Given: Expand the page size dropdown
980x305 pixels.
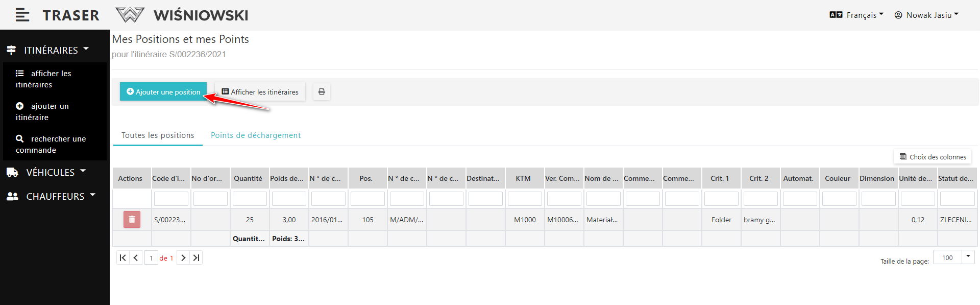Looking at the screenshot, I should pos(968,257).
